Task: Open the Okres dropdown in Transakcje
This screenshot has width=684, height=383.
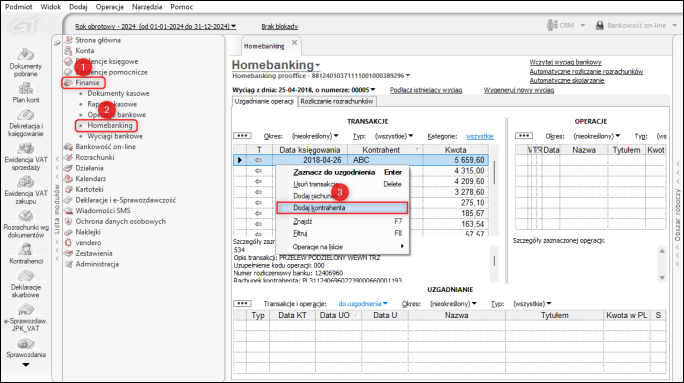Action: pyautogui.click(x=315, y=136)
